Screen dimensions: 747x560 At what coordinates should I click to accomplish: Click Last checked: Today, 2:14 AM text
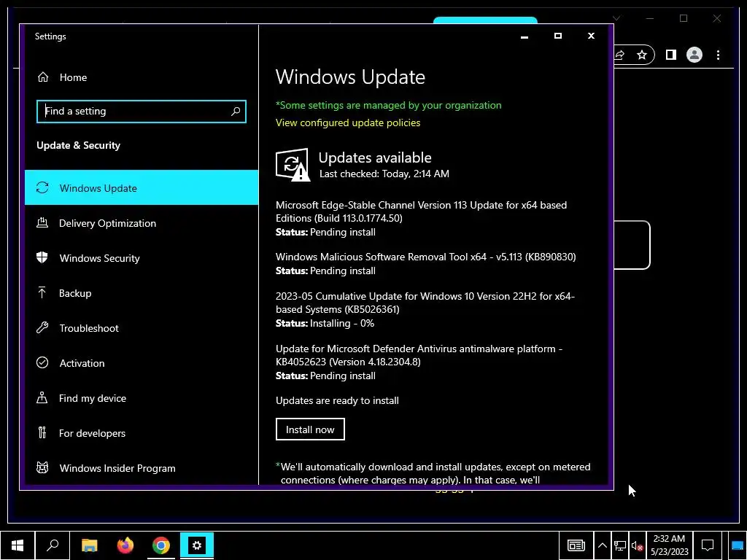tap(384, 174)
